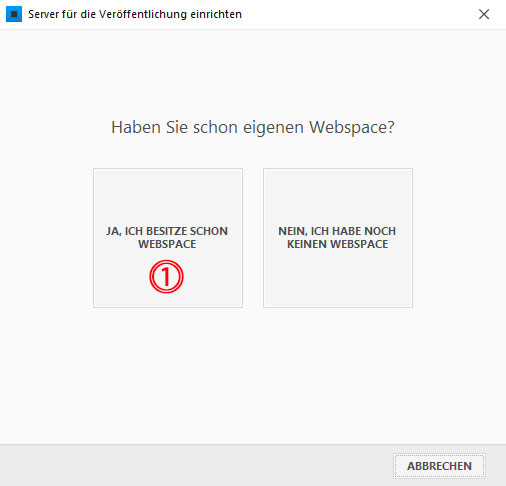Click the blue application icon in title bar
This screenshot has width=506, height=486.
click(x=14, y=14)
